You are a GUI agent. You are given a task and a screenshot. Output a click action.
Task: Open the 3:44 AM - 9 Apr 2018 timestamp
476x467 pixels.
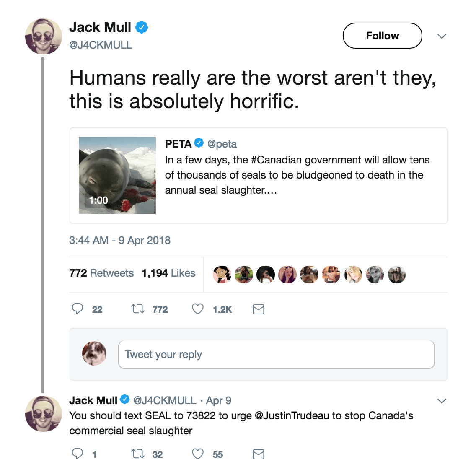[119, 240]
